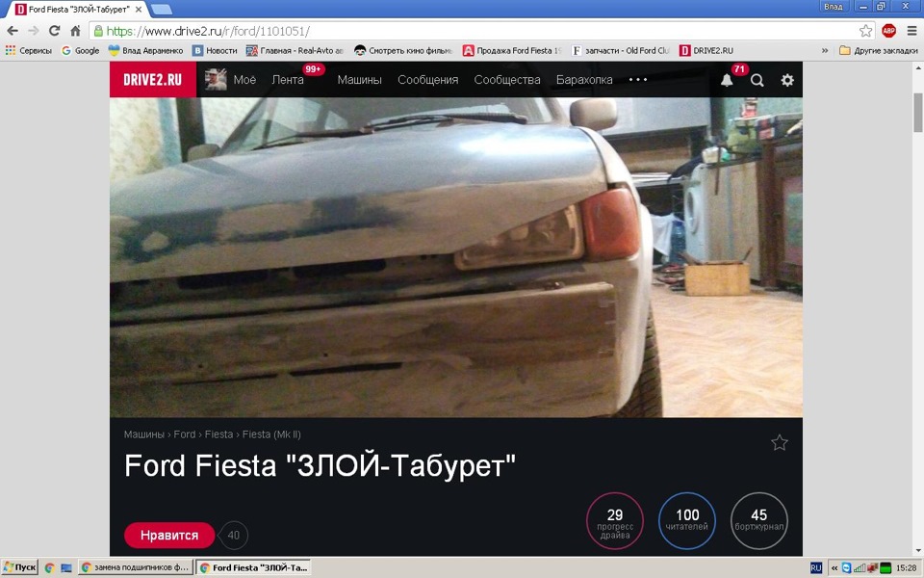Open the Google bookmark
The height and width of the screenshot is (578, 924).
coord(81,51)
